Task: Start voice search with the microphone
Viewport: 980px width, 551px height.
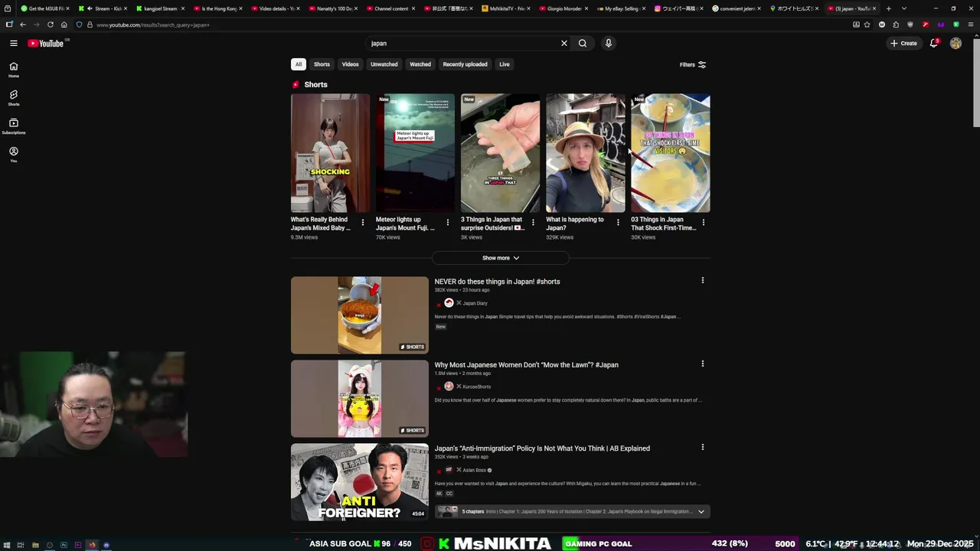Action: [609, 44]
